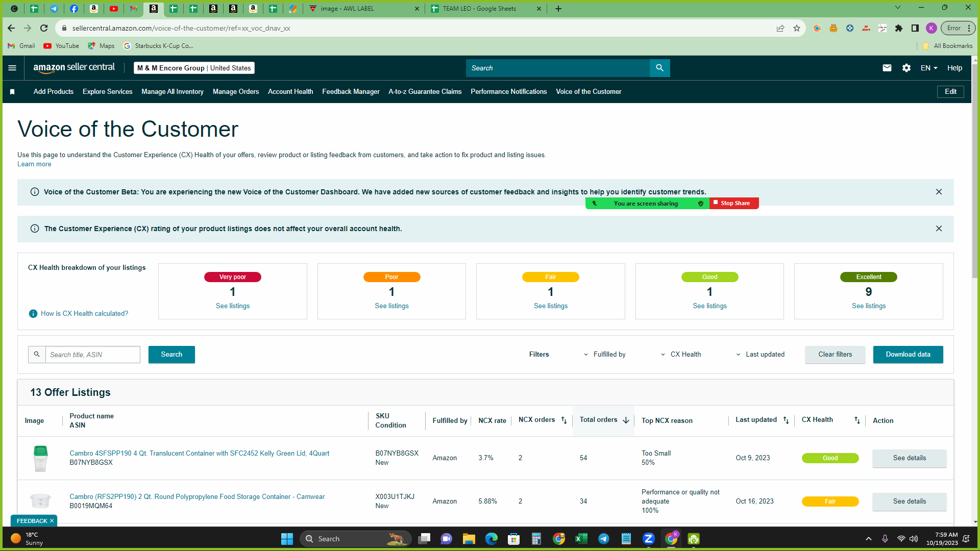
Task: Open File Explorer from the taskbar
Action: 469,539
